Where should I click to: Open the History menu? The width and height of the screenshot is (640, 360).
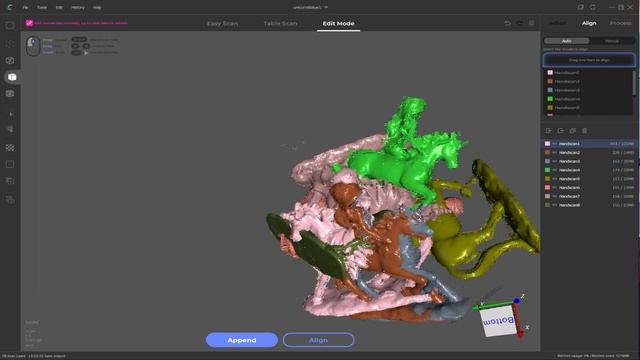coord(78,7)
